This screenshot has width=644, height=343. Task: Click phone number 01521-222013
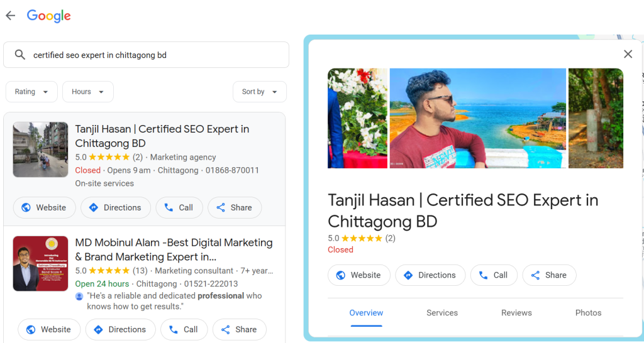click(x=211, y=284)
